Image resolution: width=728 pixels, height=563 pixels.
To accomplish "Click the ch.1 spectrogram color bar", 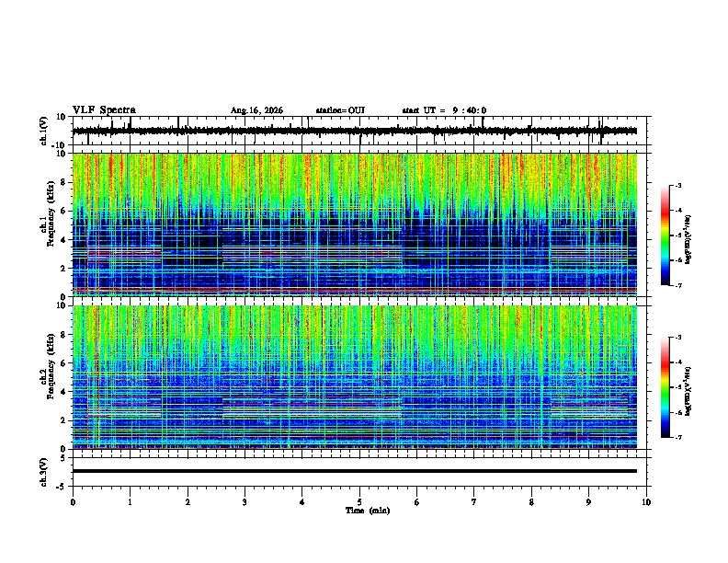I will coord(665,236).
